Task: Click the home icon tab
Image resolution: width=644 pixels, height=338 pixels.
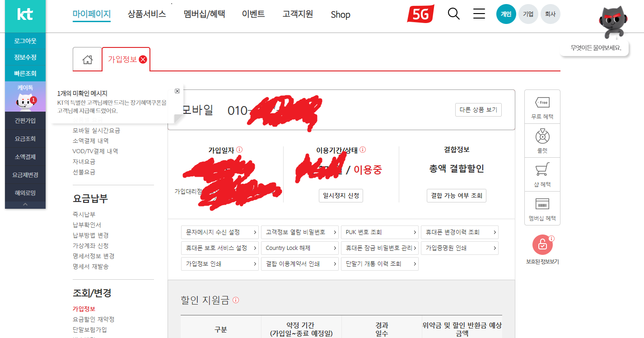Action: tap(87, 59)
